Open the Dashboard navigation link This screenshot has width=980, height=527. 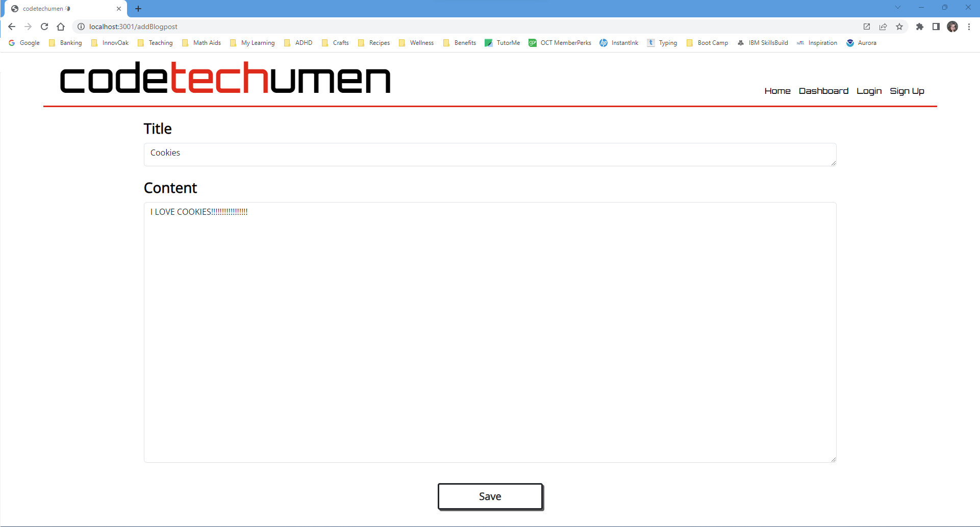(x=823, y=91)
